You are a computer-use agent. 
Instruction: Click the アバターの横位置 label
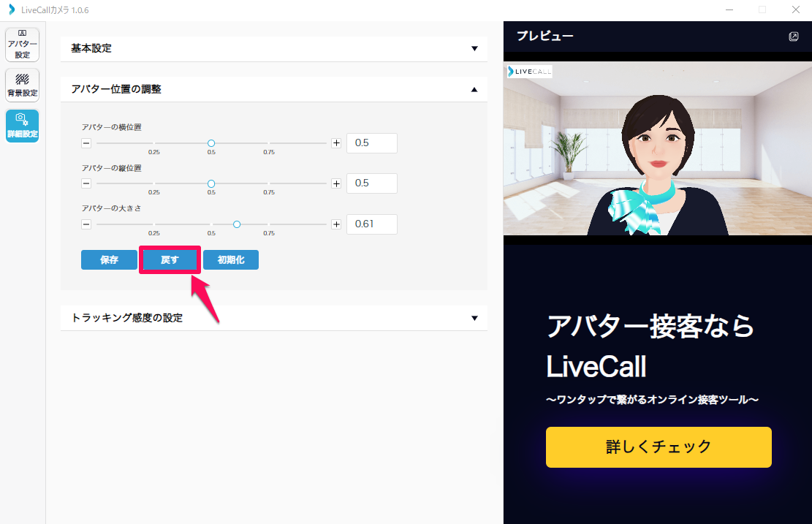(x=111, y=127)
